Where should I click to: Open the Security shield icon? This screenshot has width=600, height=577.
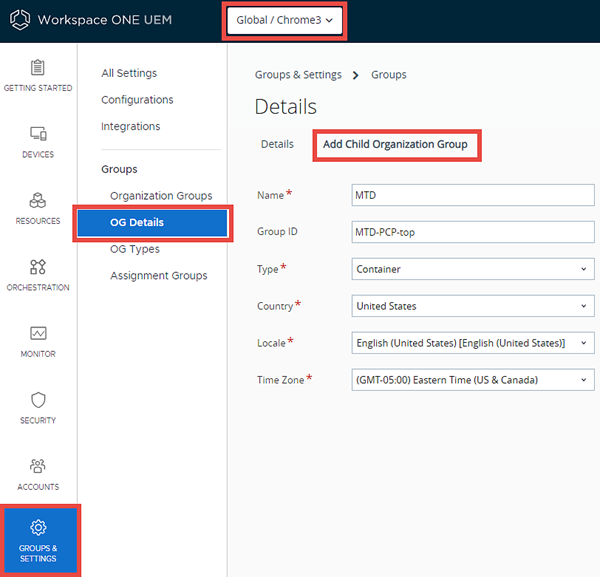pos(38,400)
